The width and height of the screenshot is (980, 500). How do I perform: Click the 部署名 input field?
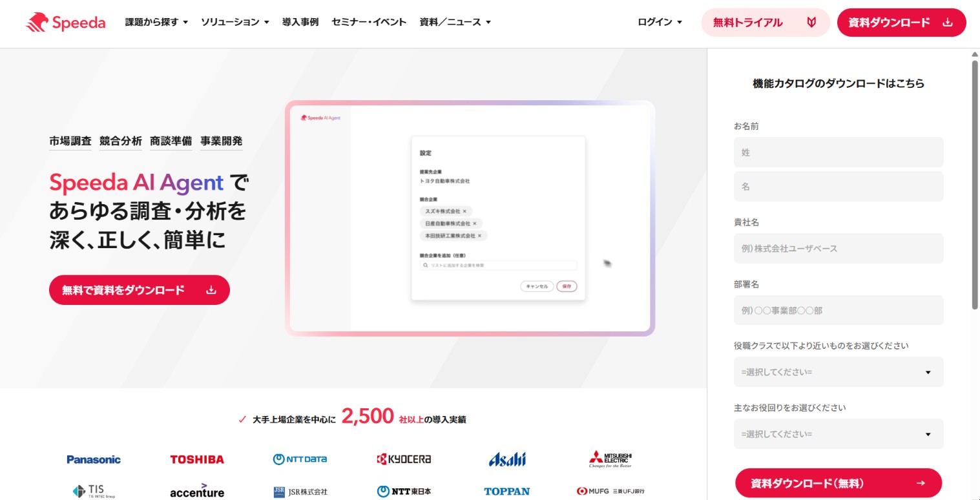coord(839,310)
